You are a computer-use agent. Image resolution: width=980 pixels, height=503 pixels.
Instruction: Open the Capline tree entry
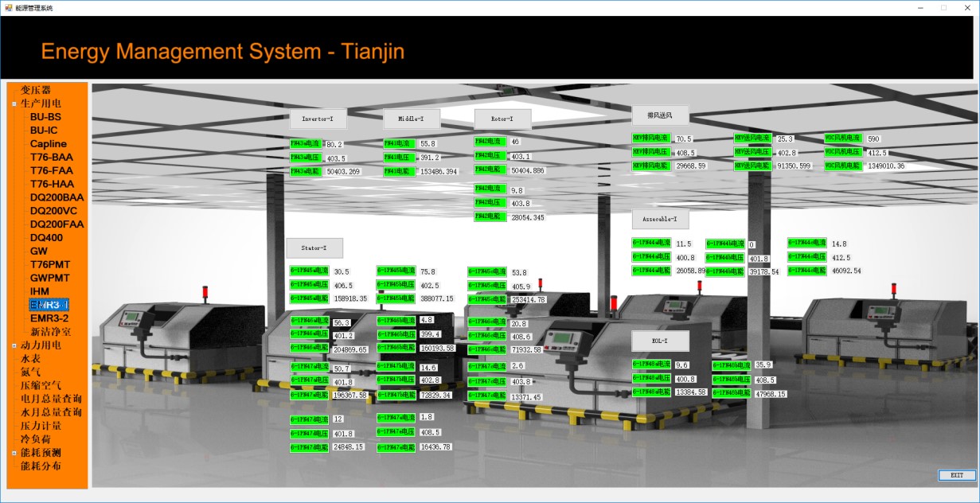pyautogui.click(x=49, y=144)
